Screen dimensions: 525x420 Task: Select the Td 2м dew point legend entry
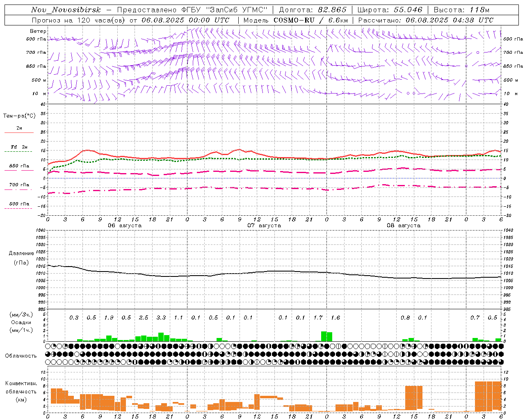point(19,147)
